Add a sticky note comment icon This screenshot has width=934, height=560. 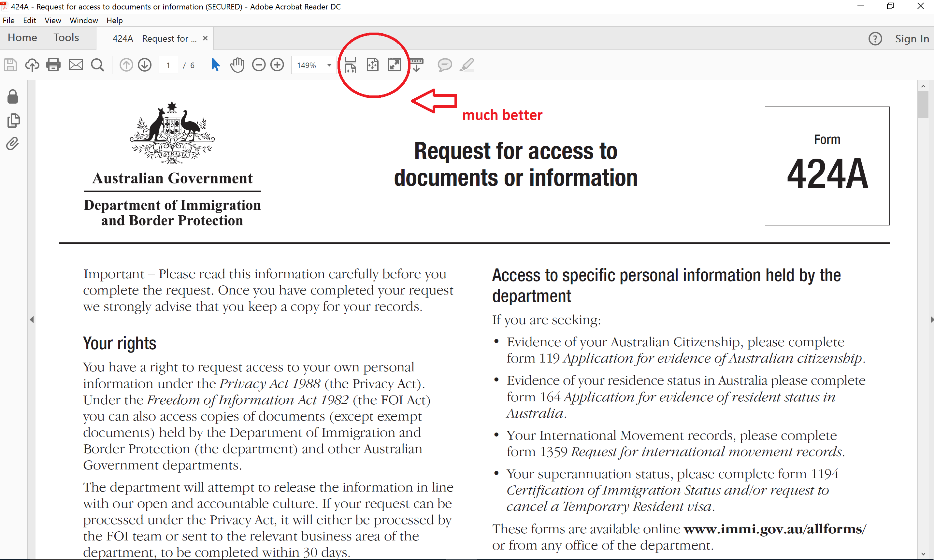pos(445,65)
